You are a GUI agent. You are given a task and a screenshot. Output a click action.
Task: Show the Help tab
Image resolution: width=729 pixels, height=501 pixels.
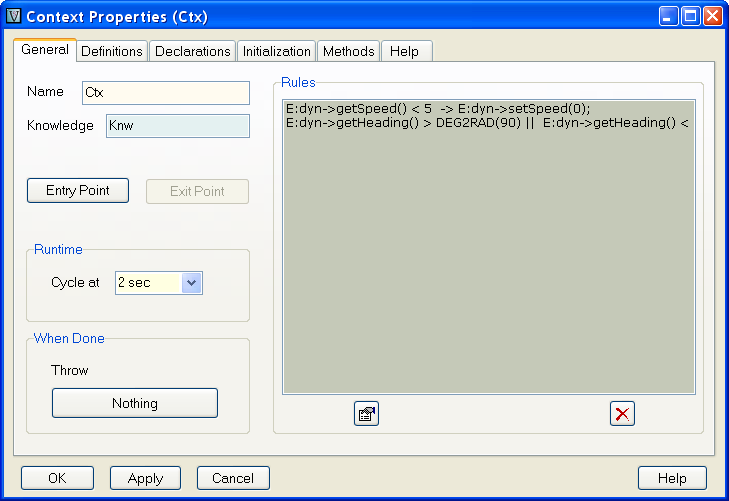click(x=404, y=51)
